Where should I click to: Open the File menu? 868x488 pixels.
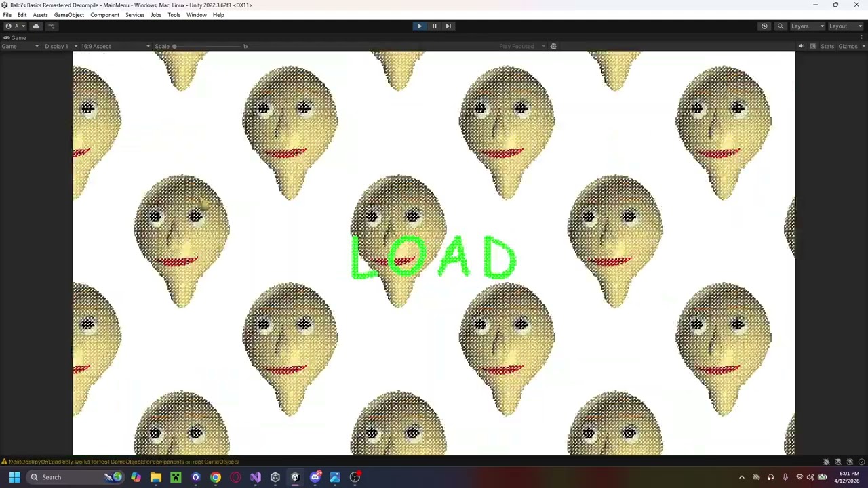pyautogui.click(x=7, y=15)
